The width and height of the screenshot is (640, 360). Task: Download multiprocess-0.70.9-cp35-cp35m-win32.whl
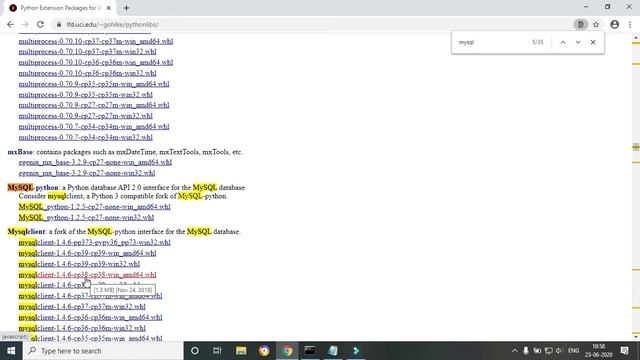[x=86, y=95]
